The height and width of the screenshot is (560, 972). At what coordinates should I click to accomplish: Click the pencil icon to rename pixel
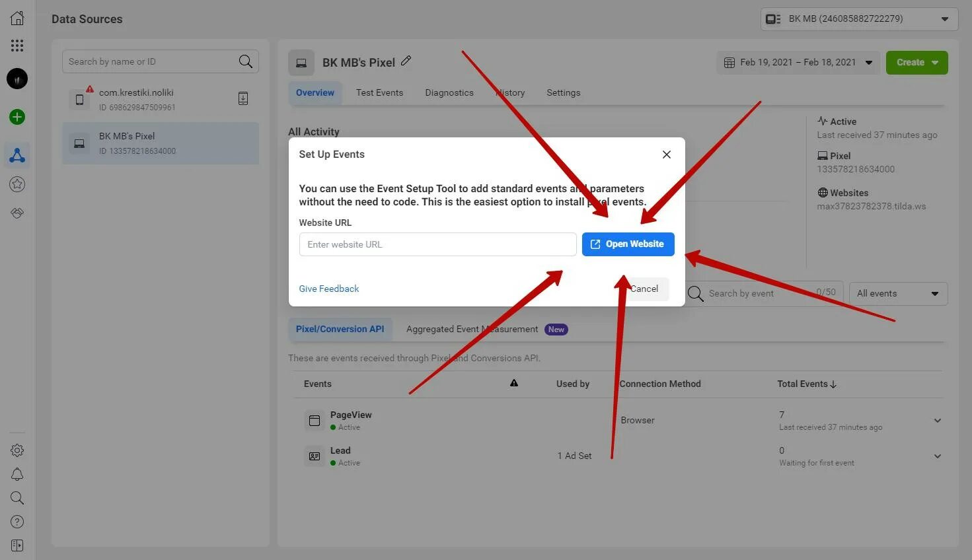[x=406, y=61]
